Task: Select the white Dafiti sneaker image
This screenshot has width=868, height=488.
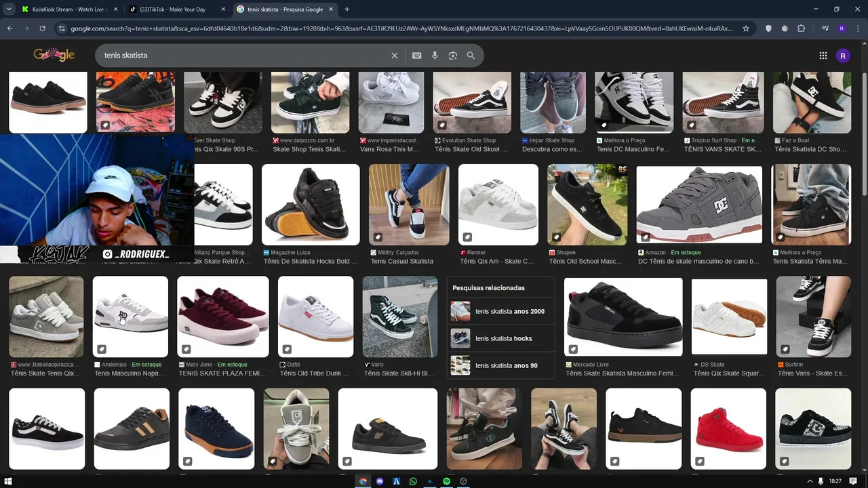Action: [315, 317]
